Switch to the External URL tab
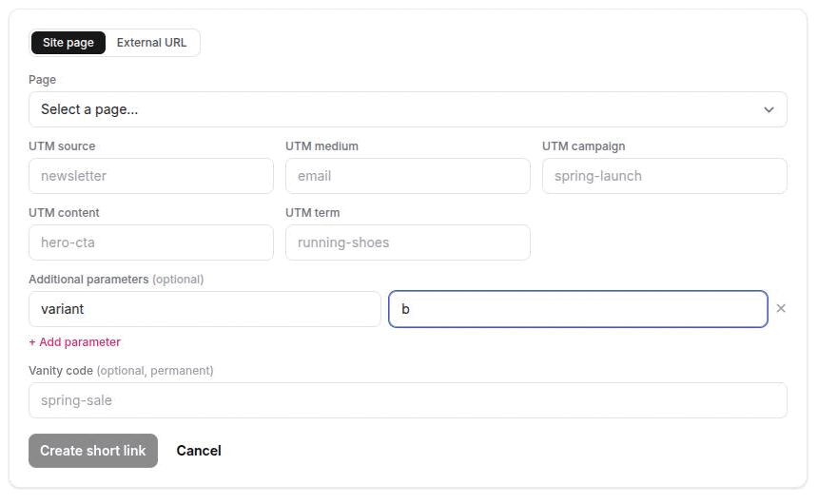The image size is (837, 504). pos(151,43)
